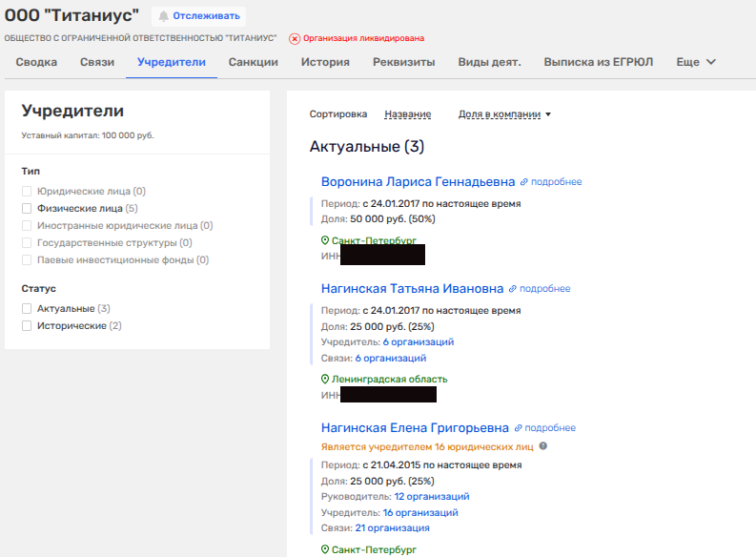Viewport: 756px width, 557px height.
Task: Click the location pin next to Ленинградская область
Action: (325, 380)
